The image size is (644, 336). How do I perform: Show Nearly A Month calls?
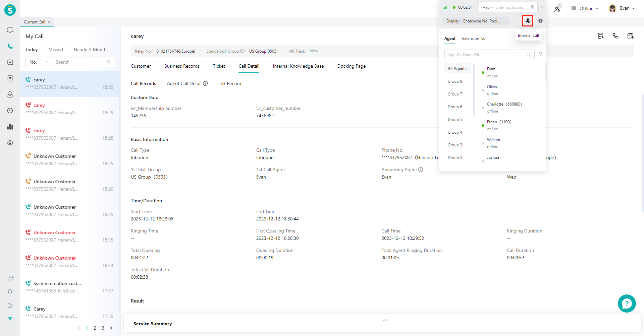coord(90,50)
